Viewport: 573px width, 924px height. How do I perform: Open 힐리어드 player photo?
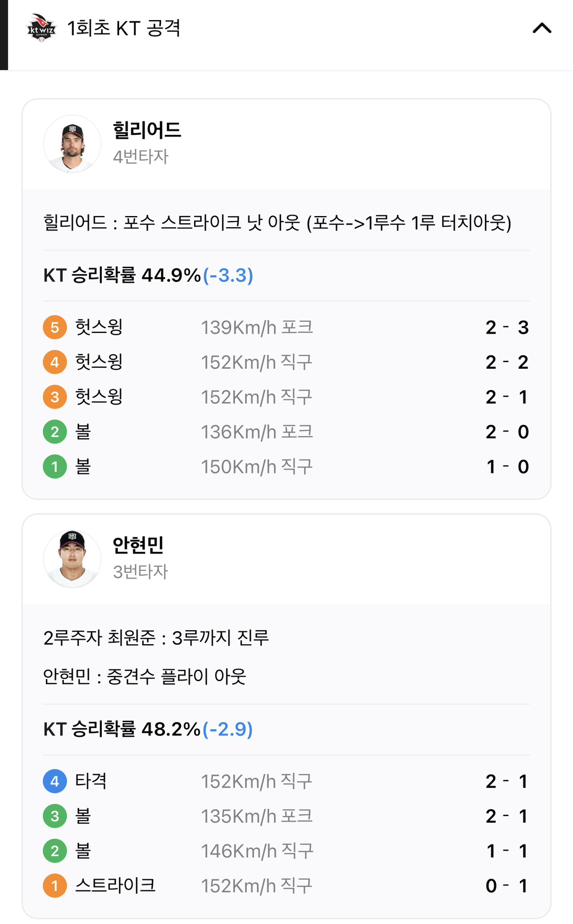(x=72, y=144)
